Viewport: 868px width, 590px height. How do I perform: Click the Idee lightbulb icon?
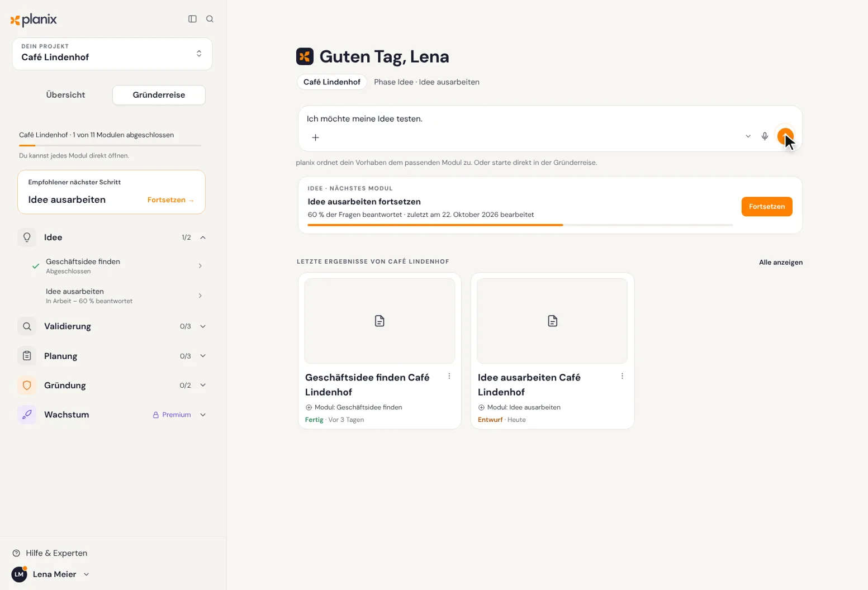point(27,237)
